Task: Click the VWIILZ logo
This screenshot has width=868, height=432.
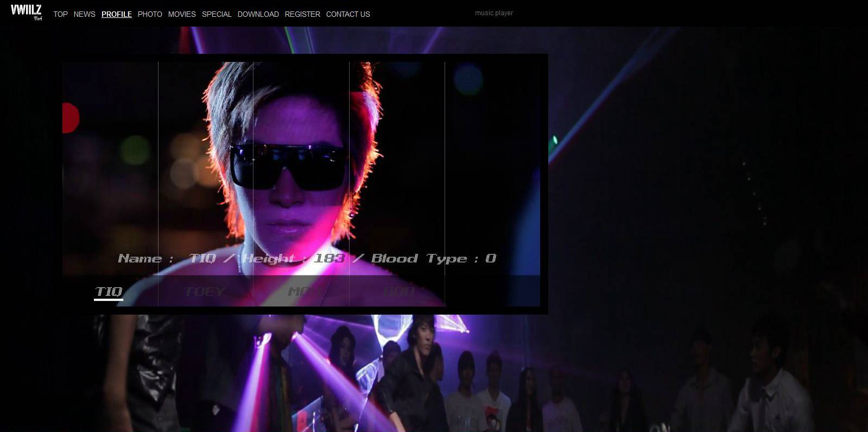Action: [26, 12]
